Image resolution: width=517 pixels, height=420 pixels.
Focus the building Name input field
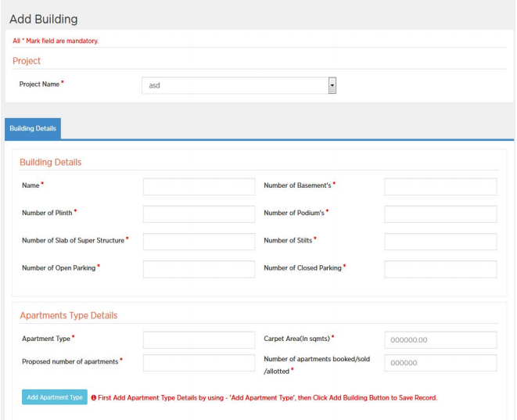click(199, 186)
